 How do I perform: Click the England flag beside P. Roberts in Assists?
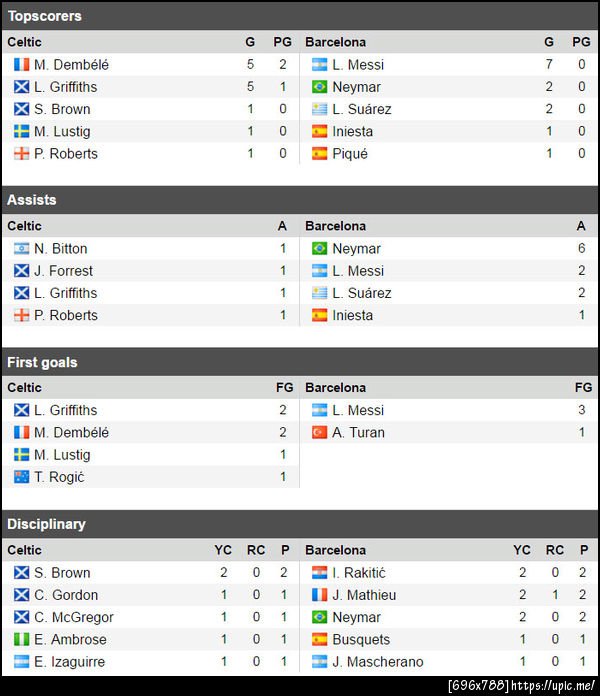tap(21, 315)
